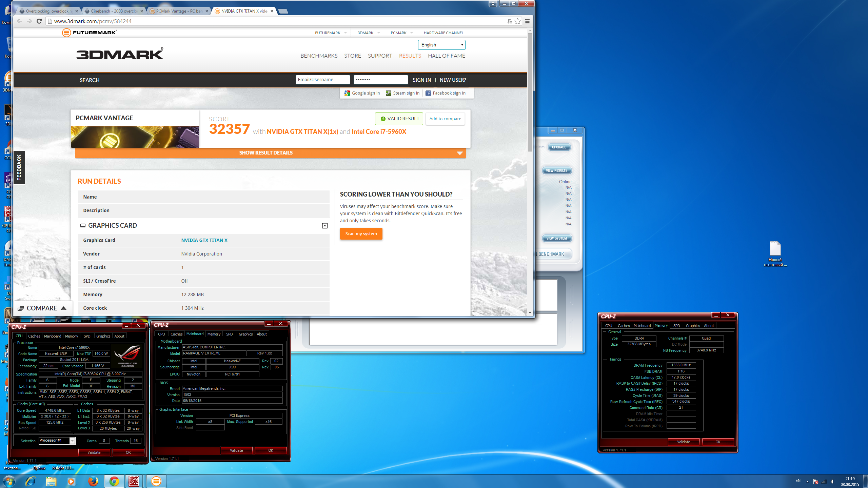
Task: Close the NVIDIA GTX TITAN X tab
Action: pyautogui.click(x=272, y=11)
